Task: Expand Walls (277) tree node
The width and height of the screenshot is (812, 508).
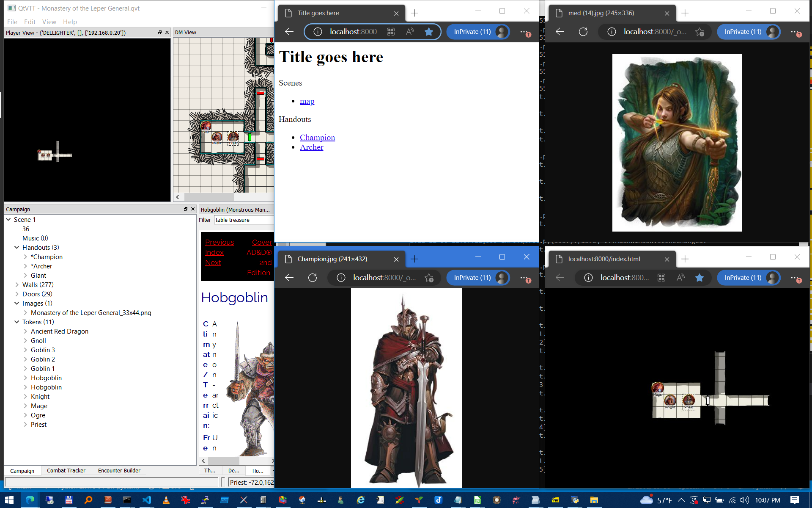Action: pos(17,285)
